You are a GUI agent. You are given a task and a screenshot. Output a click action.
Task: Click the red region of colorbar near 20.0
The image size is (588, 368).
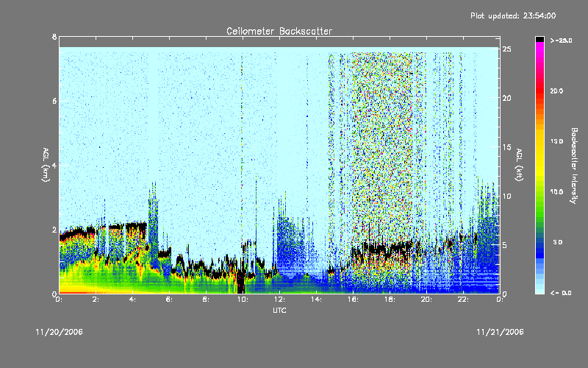pos(539,91)
